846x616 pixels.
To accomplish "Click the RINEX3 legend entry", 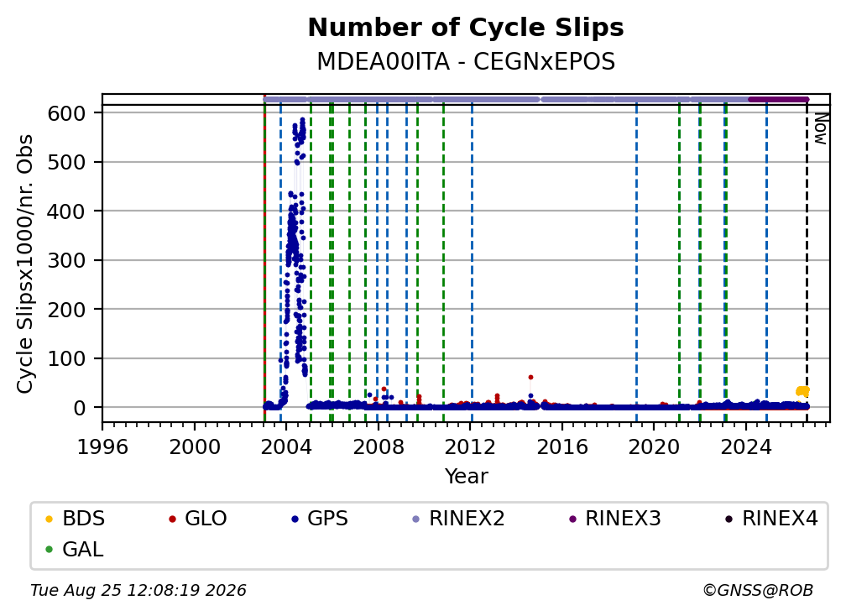I will (x=614, y=519).
